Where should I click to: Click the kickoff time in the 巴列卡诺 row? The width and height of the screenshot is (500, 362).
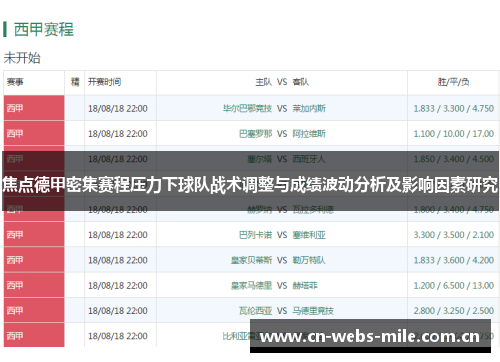(x=118, y=235)
